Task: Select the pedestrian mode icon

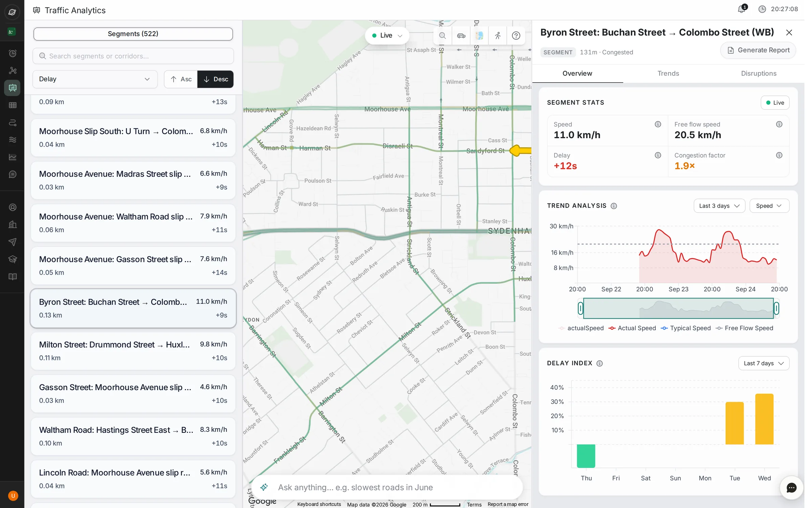Action: click(498, 36)
